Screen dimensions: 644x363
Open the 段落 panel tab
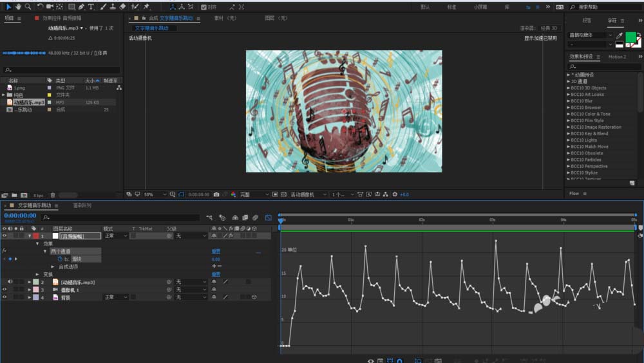point(587,21)
